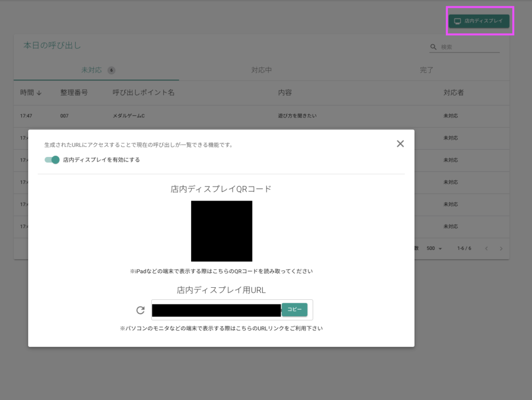This screenshot has width=532, height=400.
Task: Click 整理番号 column header
Action: click(x=74, y=92)
